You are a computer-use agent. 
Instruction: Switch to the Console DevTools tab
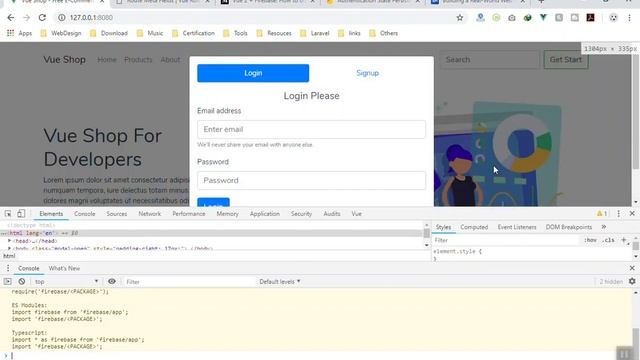(x=84, y=213)
